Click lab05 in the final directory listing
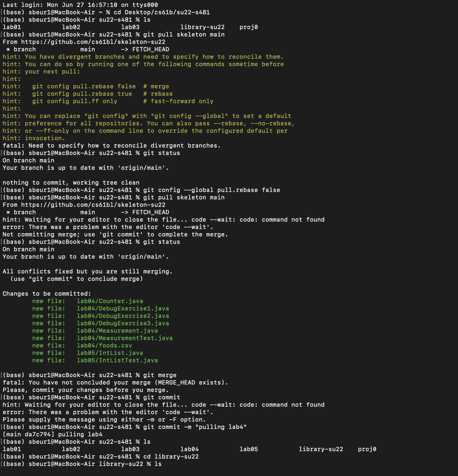458x476 pixels. point(249,449)
